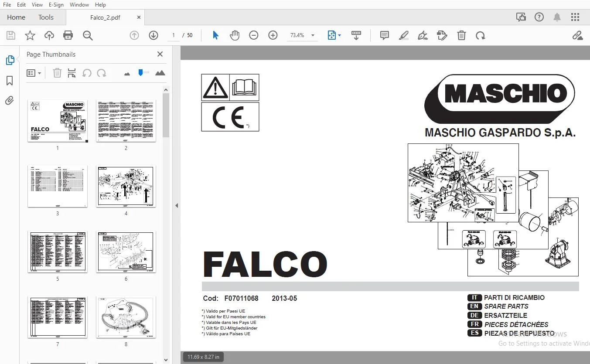Viewport: 590px width, 364px height.
Task: Open the File menu
Action: [x=7, y=4]
